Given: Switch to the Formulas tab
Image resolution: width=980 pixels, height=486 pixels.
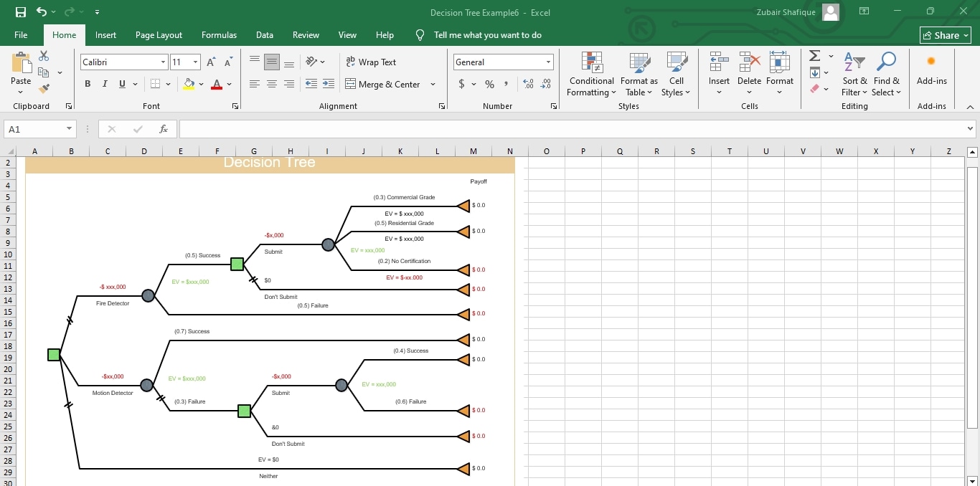Looking at the screenshot, I should (219, 34).
